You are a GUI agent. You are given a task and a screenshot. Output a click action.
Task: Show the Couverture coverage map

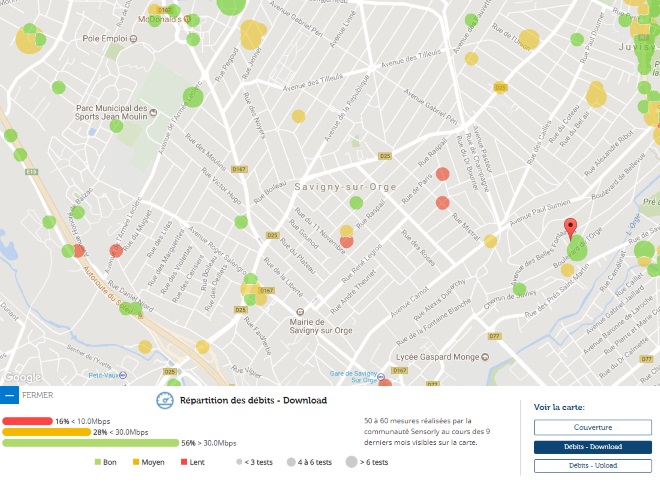tap(593, 428)
